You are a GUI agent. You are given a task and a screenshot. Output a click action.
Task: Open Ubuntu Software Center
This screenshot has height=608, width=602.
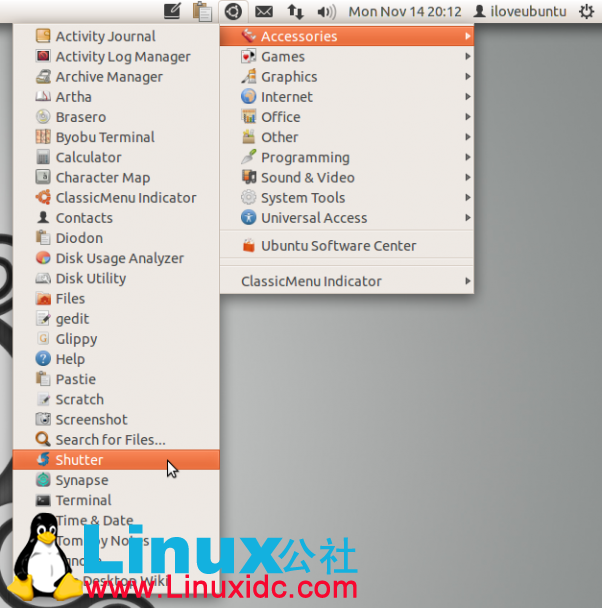tap(347, 246)
